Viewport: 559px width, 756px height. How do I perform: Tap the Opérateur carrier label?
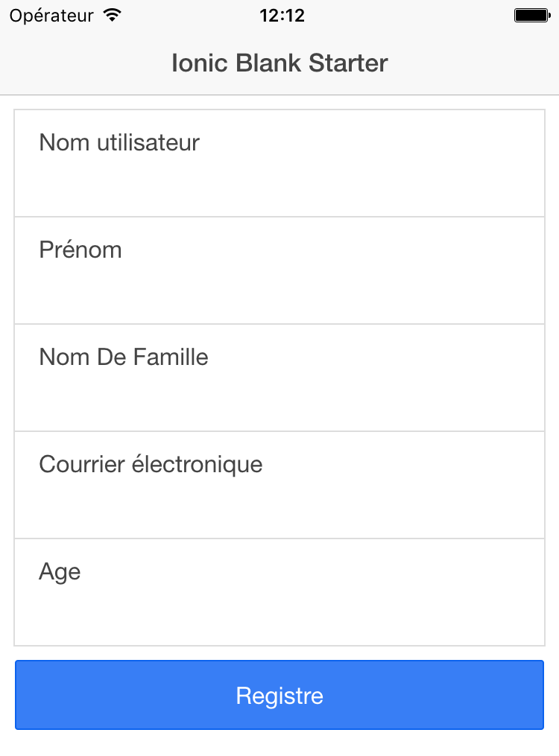point(51,16)
